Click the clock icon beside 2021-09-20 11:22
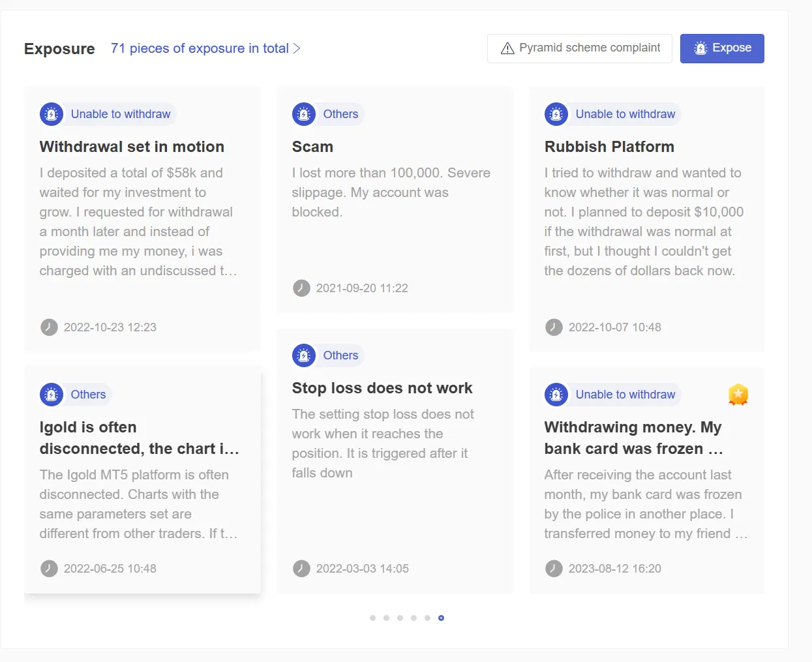The image size is (812, 662). [301, 288]
